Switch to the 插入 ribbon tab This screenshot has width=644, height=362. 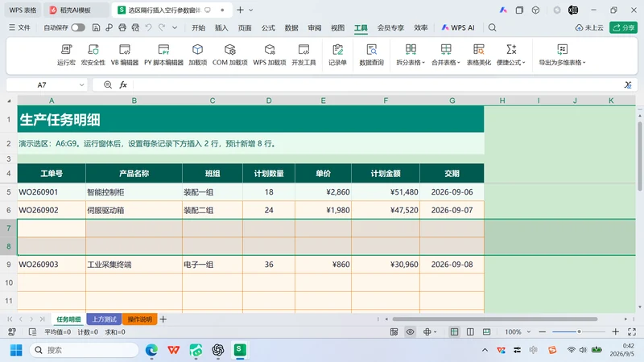click(x=221, y=27)
